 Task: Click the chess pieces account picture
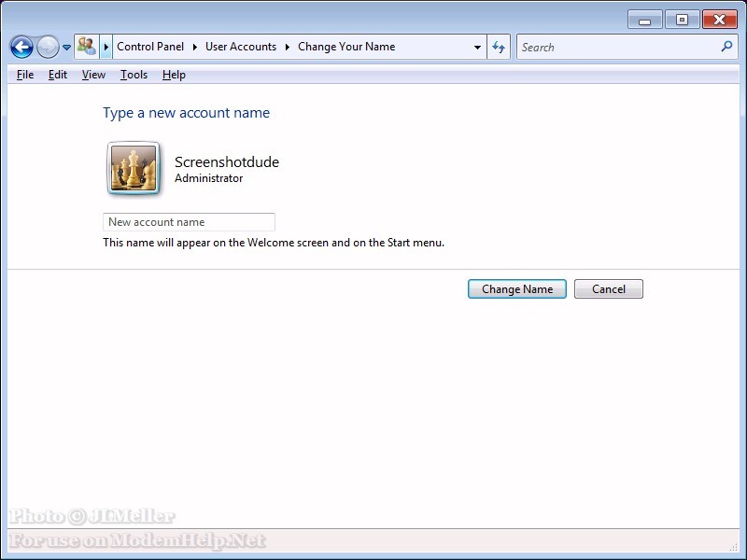click(134, 168)
